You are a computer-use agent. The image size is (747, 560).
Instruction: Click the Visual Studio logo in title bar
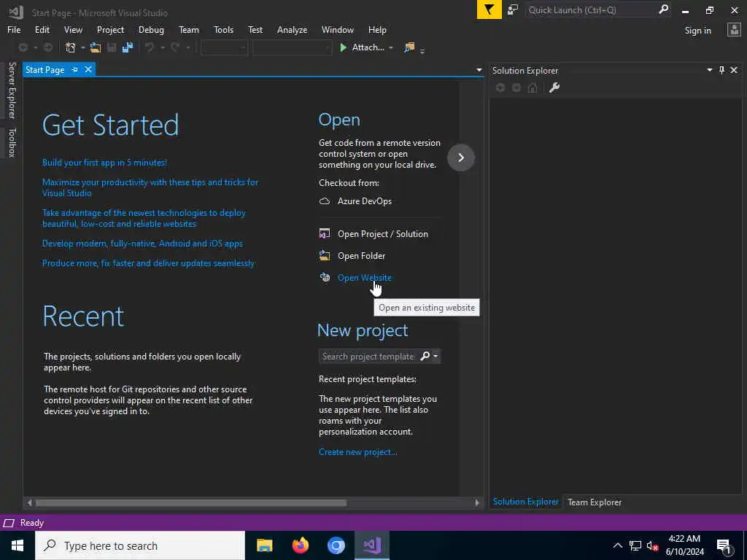click(16, 12)
